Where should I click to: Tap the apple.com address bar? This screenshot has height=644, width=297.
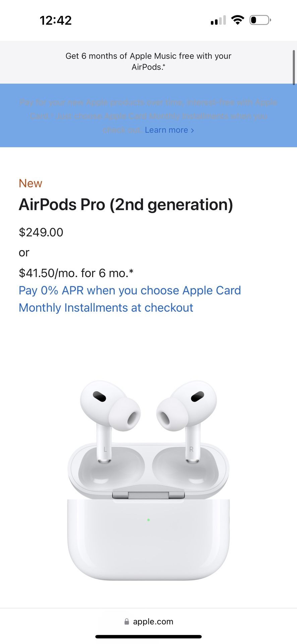[153, 621]
